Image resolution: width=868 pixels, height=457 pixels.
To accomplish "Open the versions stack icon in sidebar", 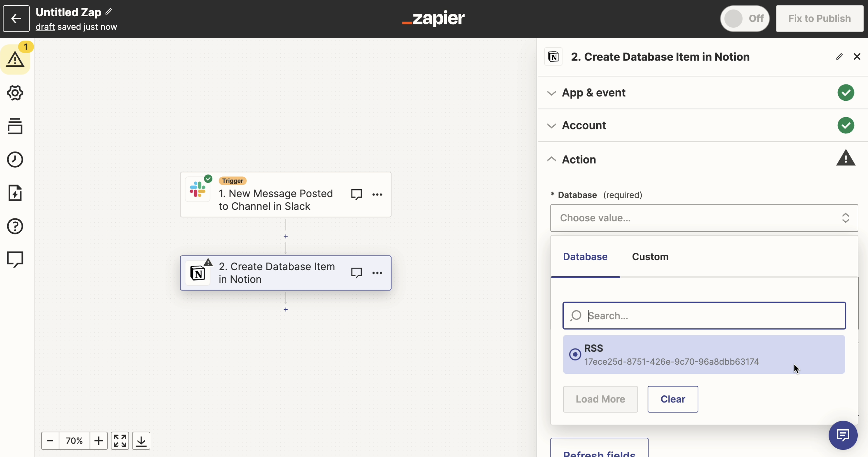I will pos(15,126).
